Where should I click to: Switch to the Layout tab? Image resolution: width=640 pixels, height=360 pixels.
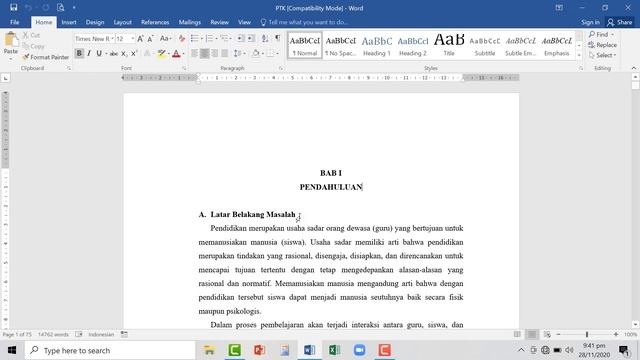[122, 22]
